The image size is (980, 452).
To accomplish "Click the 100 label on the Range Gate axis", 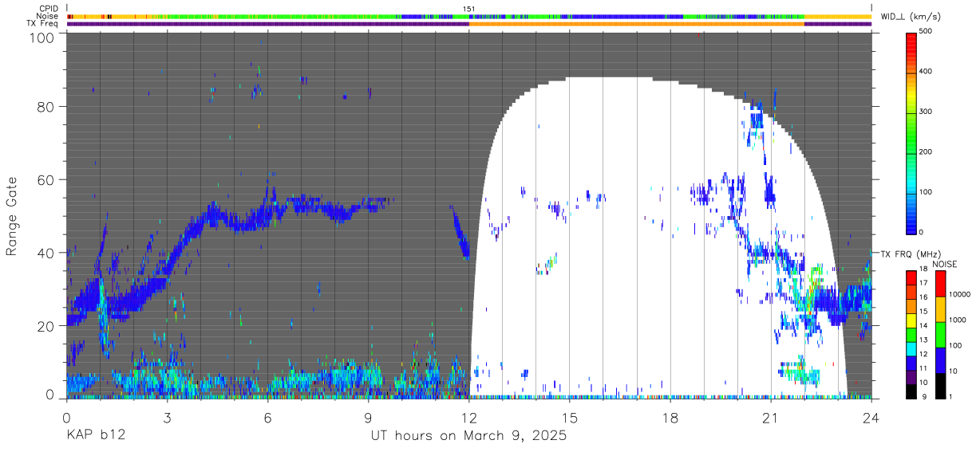I will click(x=42, y=37).
